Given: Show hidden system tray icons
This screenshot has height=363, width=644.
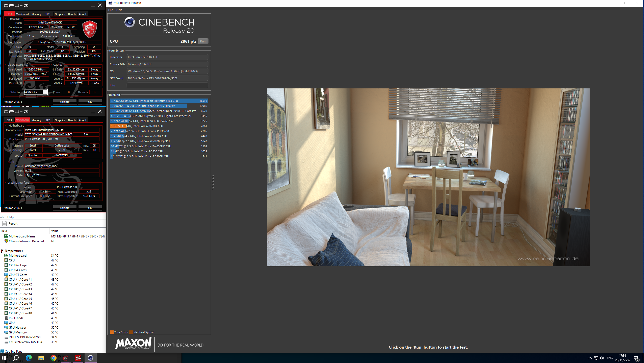Looking at the screenshot, I should [x=590, y=358].
